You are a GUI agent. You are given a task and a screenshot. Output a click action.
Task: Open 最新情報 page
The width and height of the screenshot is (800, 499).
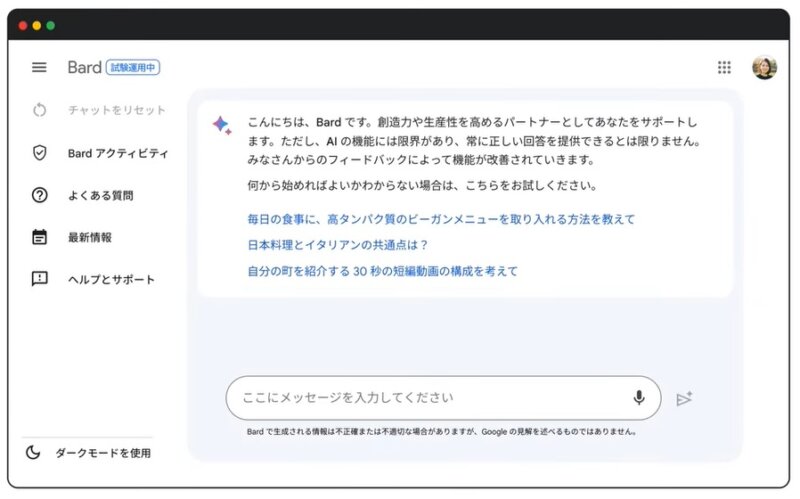[90, 237]
